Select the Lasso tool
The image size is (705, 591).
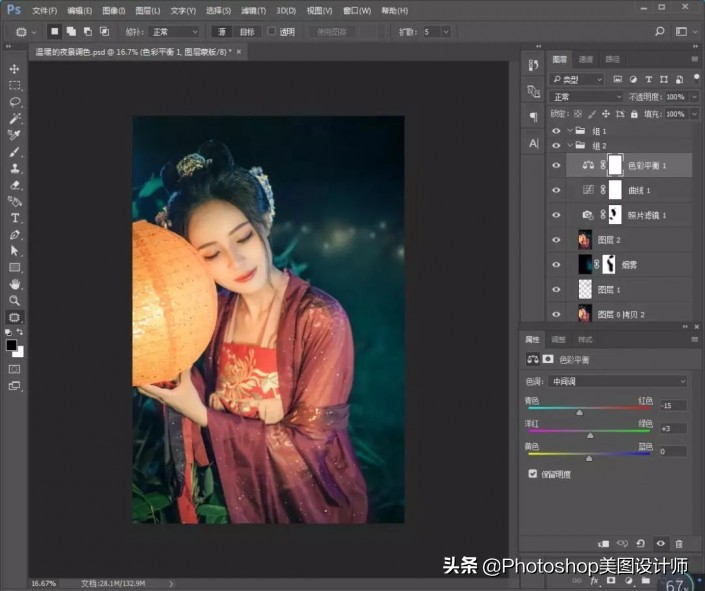14,102
